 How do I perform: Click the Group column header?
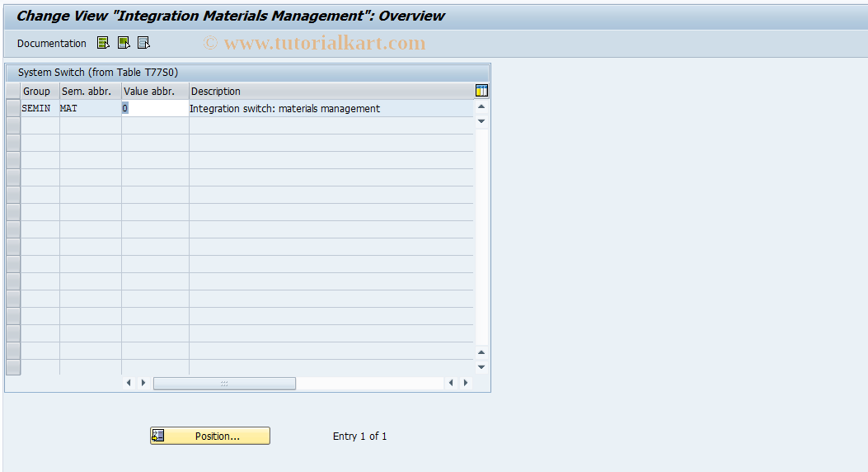click(x=40, y=91)
